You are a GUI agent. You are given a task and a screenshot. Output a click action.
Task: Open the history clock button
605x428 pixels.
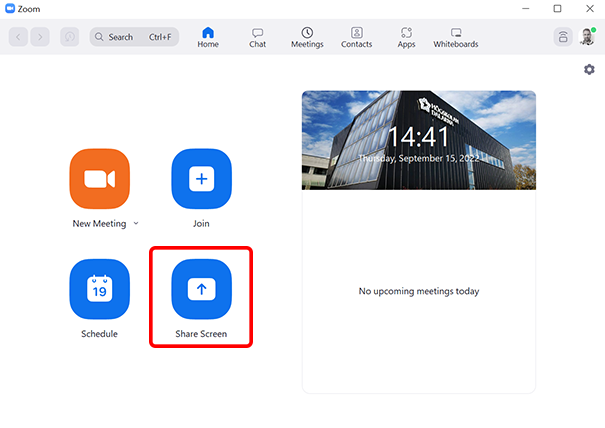69,37
